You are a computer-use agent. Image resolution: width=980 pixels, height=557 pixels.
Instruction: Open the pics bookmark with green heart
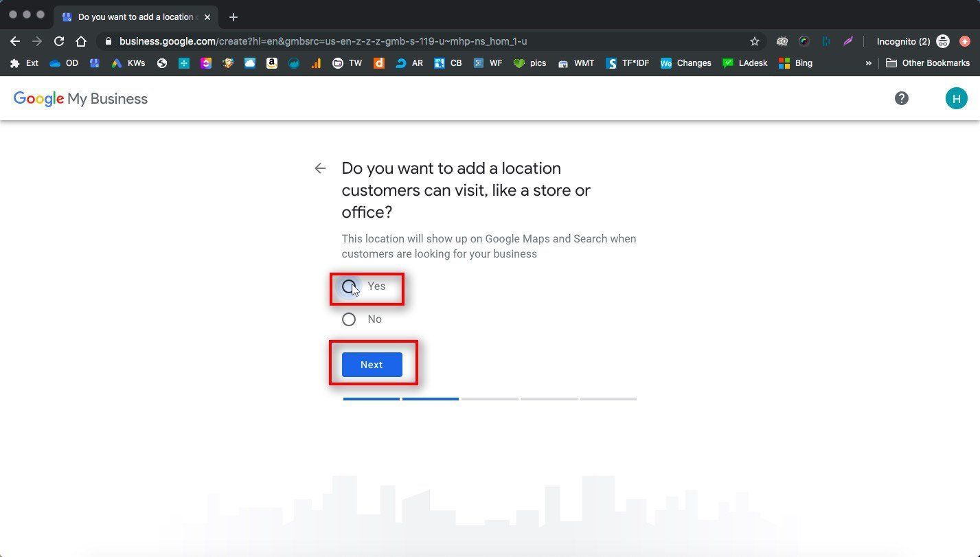click(x=529, y=63)
